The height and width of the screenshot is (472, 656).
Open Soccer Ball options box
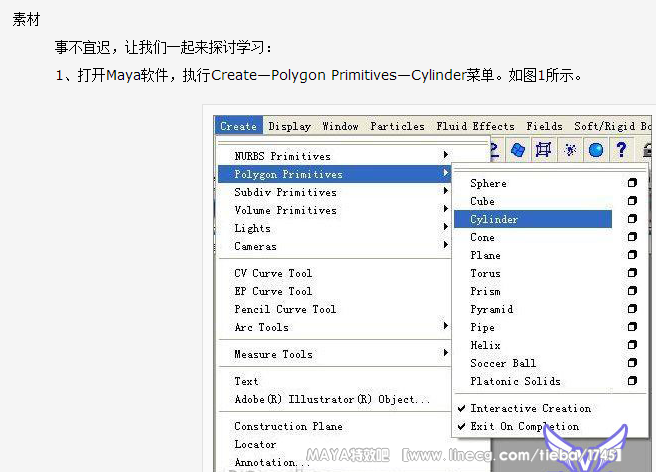click(632, 362)
